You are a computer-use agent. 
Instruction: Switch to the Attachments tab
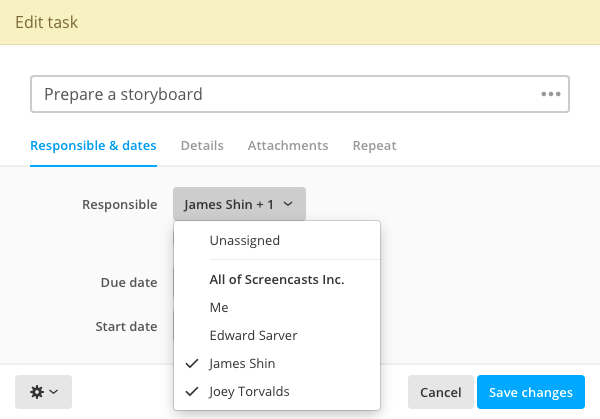[288, 145]
